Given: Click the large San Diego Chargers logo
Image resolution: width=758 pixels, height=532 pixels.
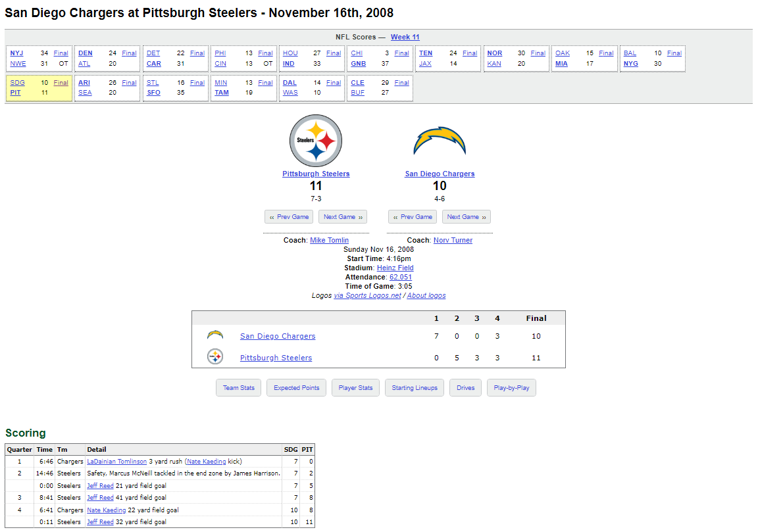Looking at the screenshot, I should click(x=440, y=141).
